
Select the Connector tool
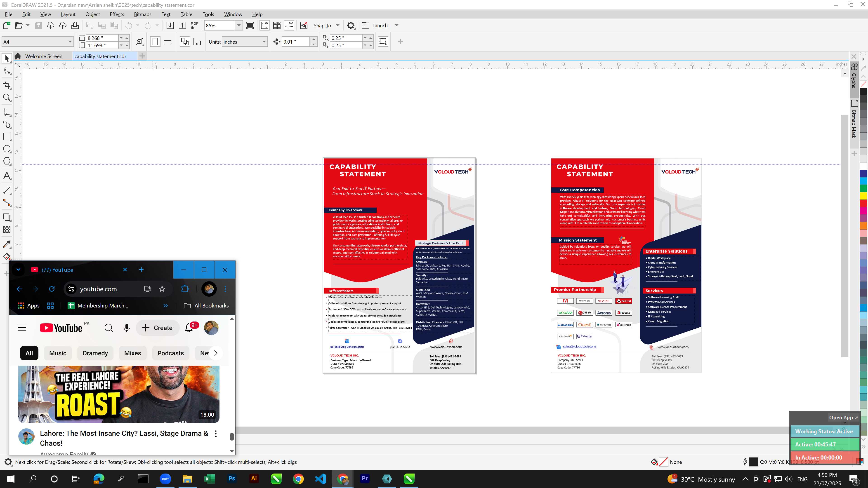tap(7, 202)
